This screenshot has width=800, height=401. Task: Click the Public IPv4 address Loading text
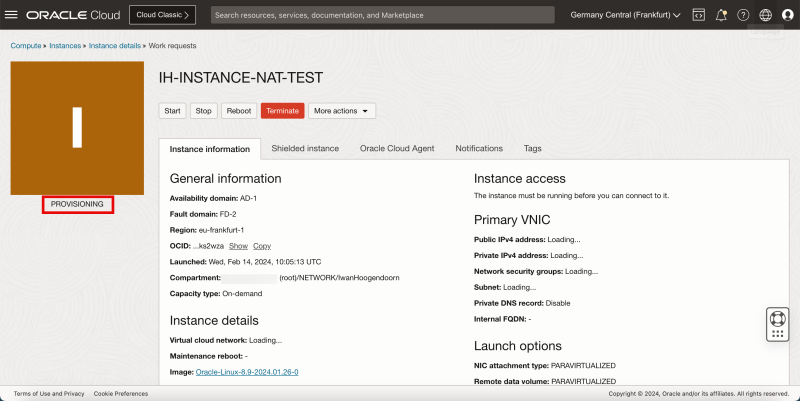tap(527, 239)
